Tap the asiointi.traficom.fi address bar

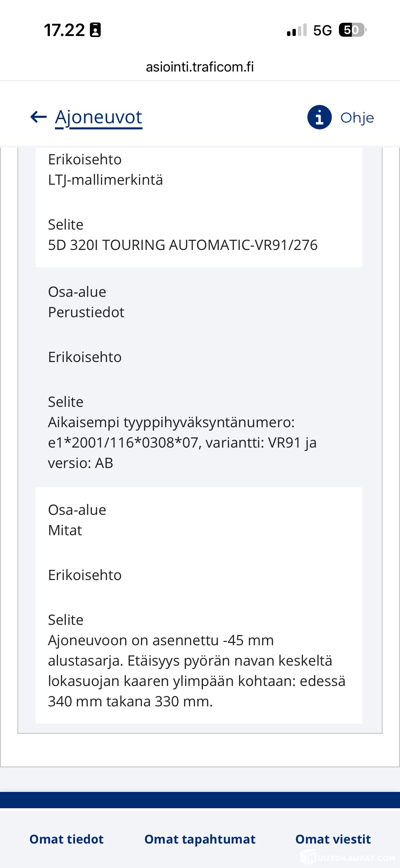[200, 67]
